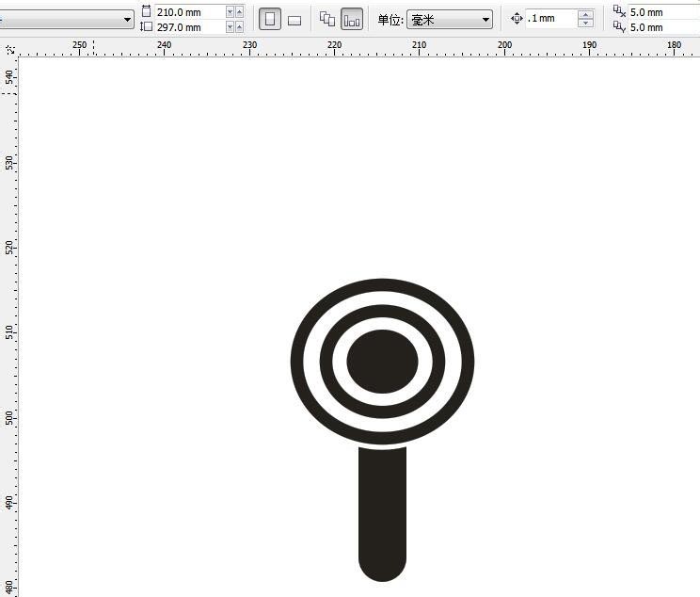The height and width of the screenshot is (597, 700).
Task: Decrease page width with down arrow
Action: [230, 12]
